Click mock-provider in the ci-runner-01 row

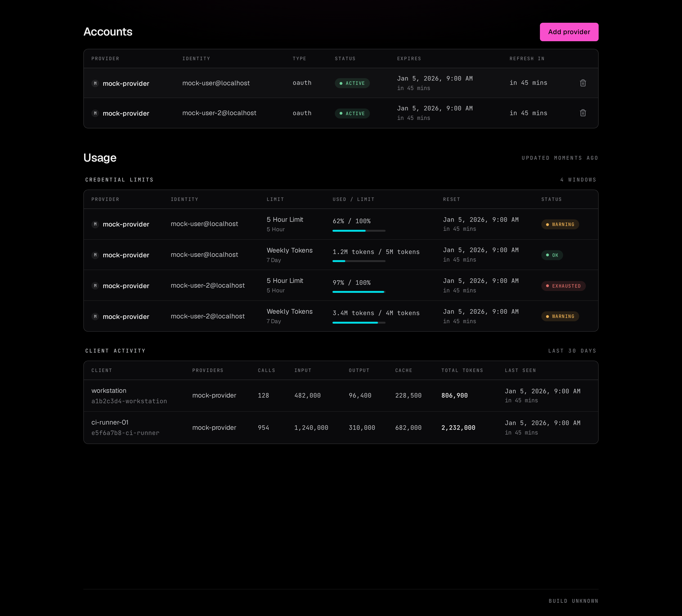coord(214,427)
